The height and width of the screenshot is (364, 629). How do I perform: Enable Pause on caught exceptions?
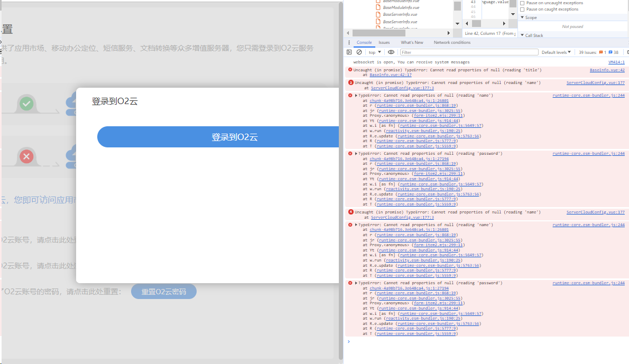pos(522,9)
